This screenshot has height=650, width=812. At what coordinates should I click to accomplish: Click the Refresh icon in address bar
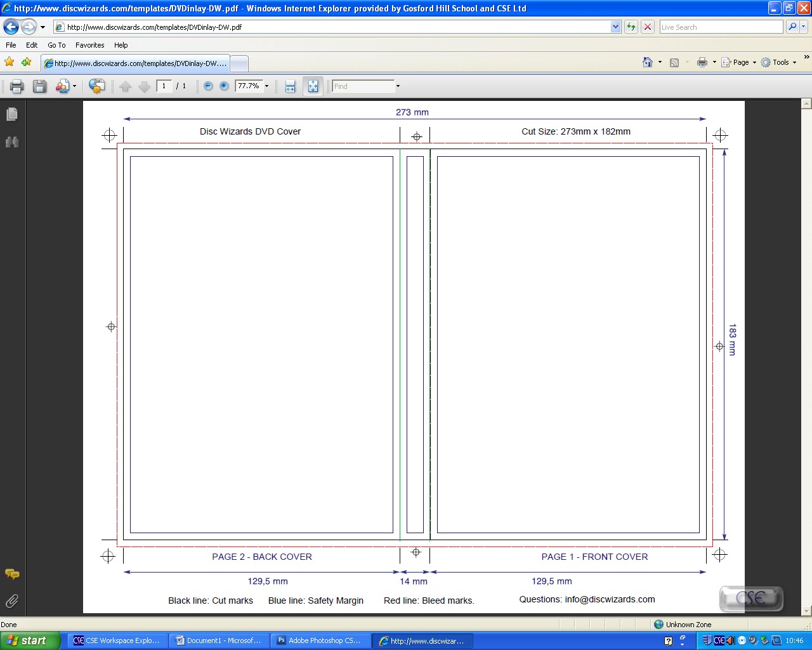pos(631,27)
